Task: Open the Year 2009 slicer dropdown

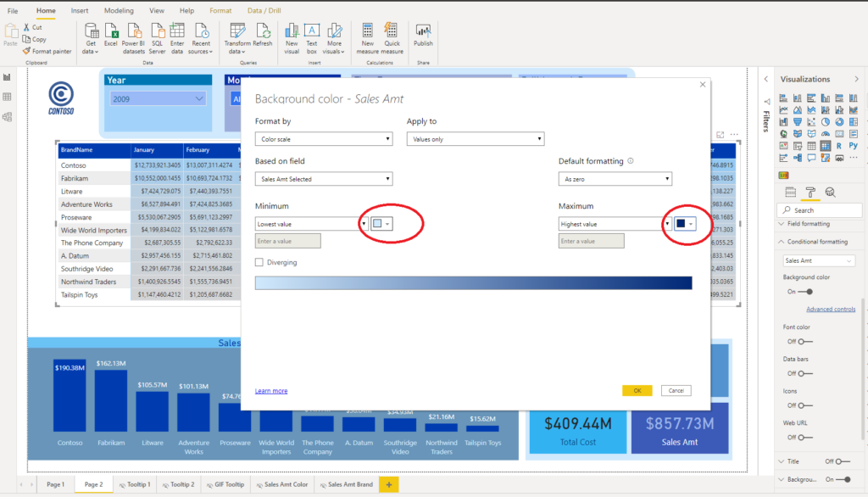Action: pyautogui.click(x=158, y=98)
